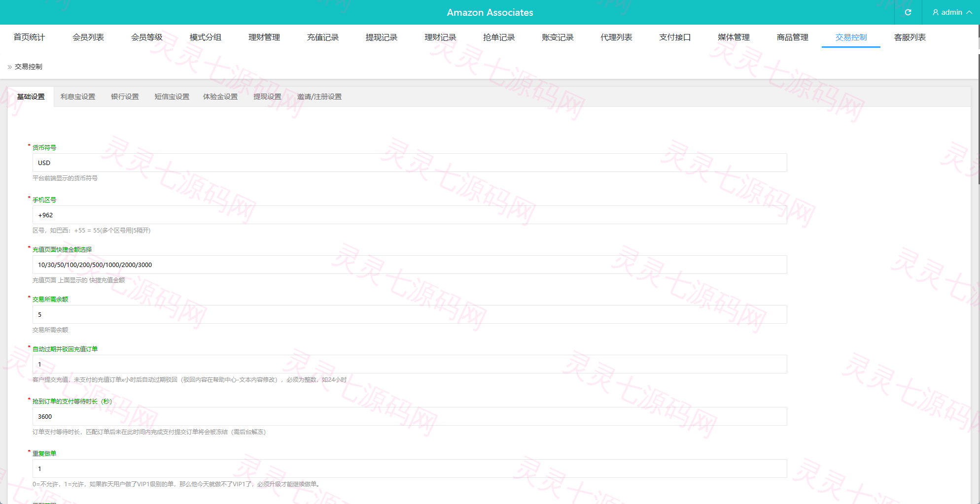
Task: Click hint text starting 0=不允许
Action: point(177,484)
